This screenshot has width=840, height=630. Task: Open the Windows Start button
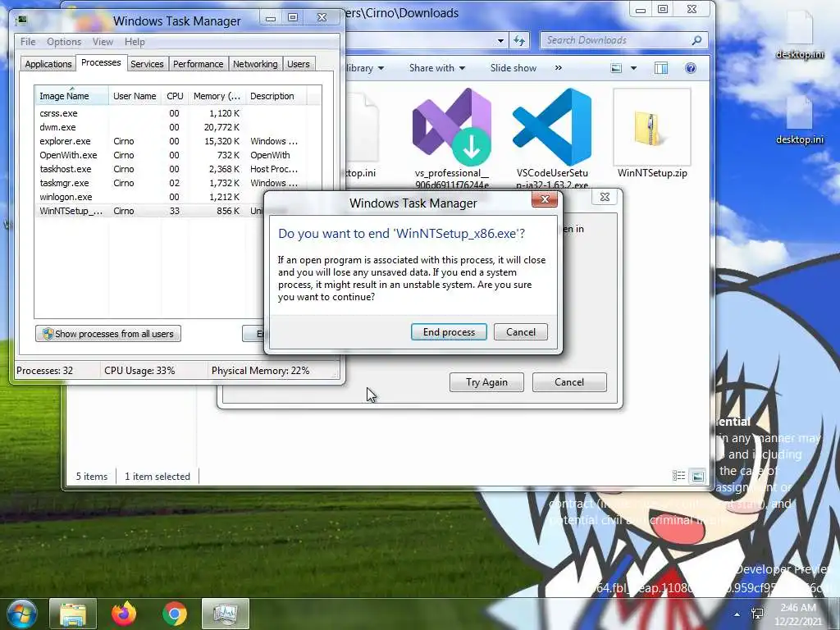[21, 614]
